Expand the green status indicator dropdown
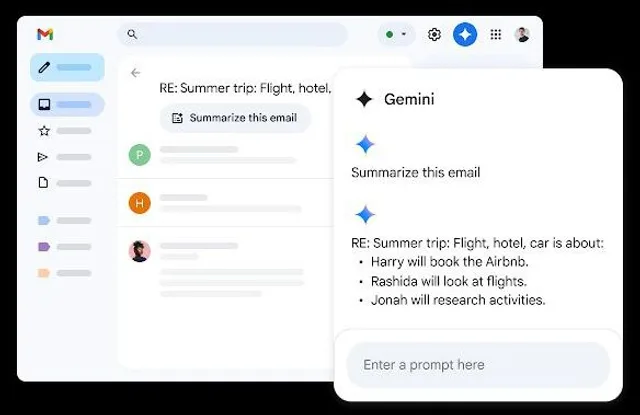The width and height of the screenshot is (640, 415). click(396, 34)
